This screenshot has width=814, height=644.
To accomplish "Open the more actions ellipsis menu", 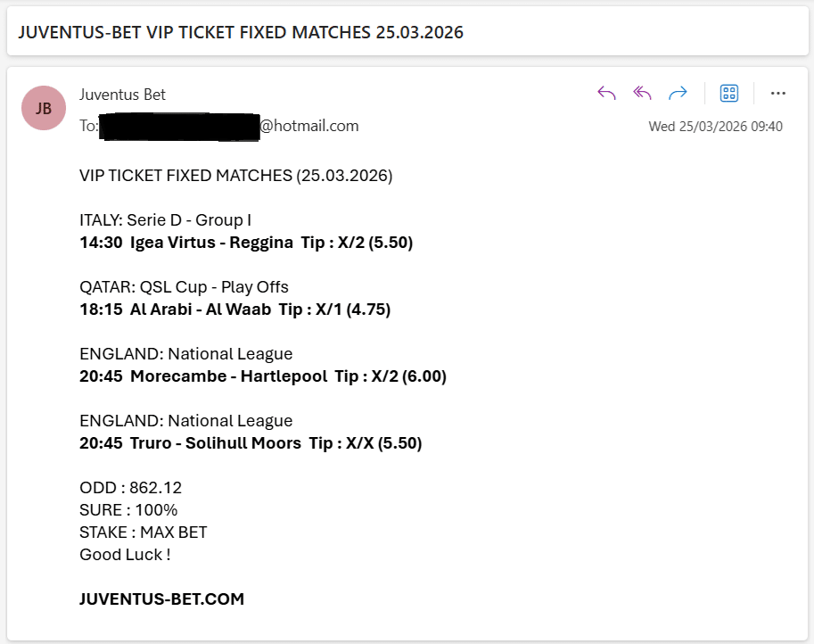I will click(778, 93).
